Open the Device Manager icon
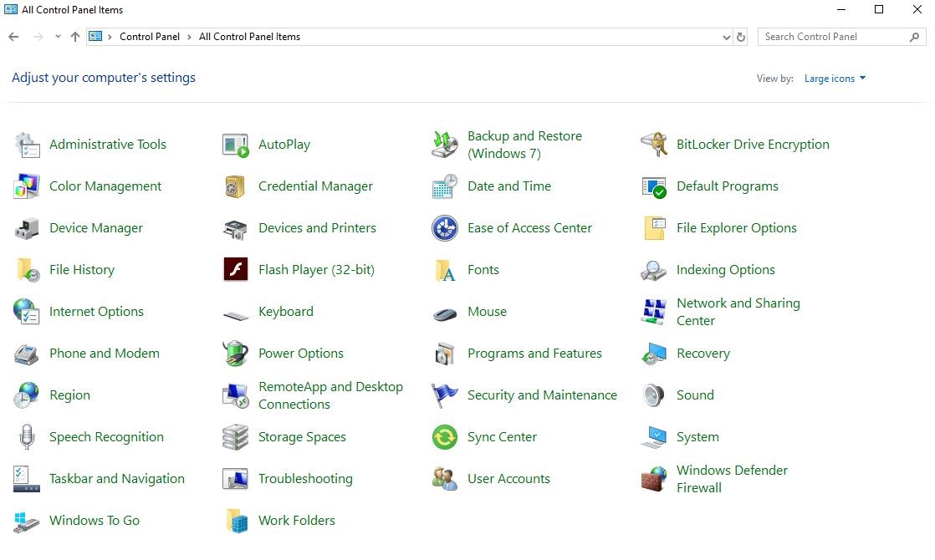 tap(27, 228)
